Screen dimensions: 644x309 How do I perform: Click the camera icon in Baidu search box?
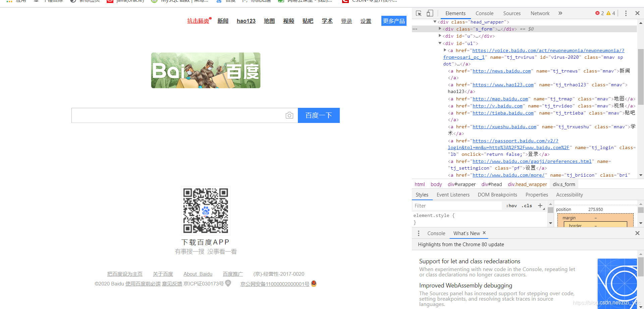coord(289,115)
